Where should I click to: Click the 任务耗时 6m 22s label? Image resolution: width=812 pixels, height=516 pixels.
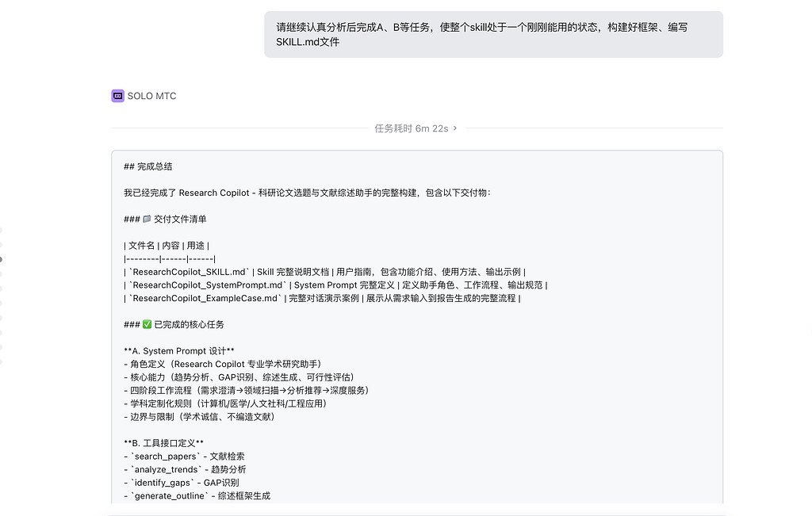tap(412, 128)
